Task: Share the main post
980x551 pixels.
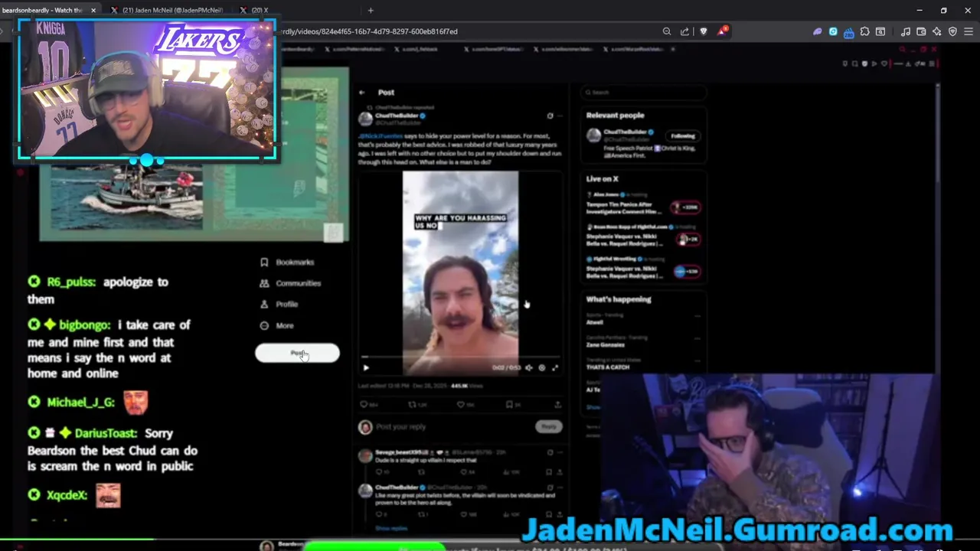Action: (x=557, y=404)
